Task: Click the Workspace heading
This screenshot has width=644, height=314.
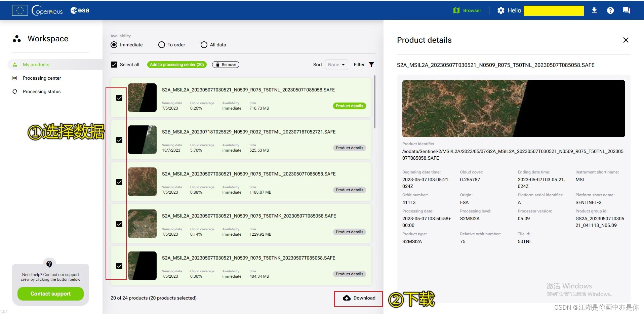Action: (x=48, y=39)
